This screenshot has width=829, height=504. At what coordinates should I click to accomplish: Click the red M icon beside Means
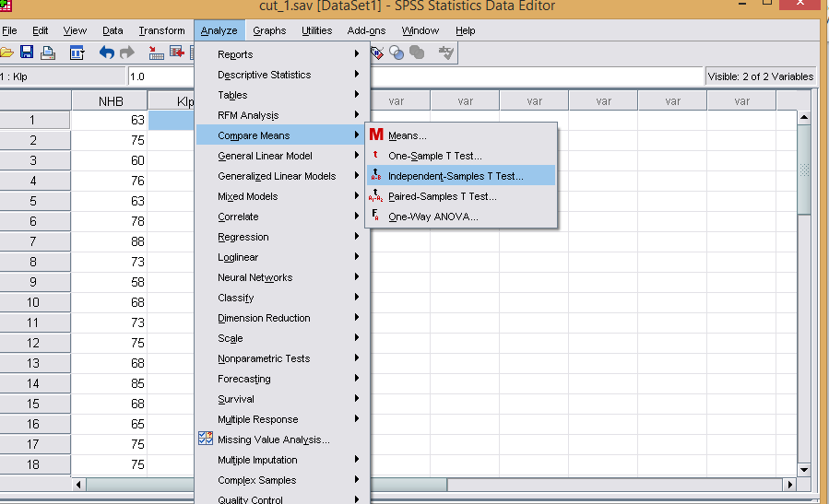tap(376, 135)
